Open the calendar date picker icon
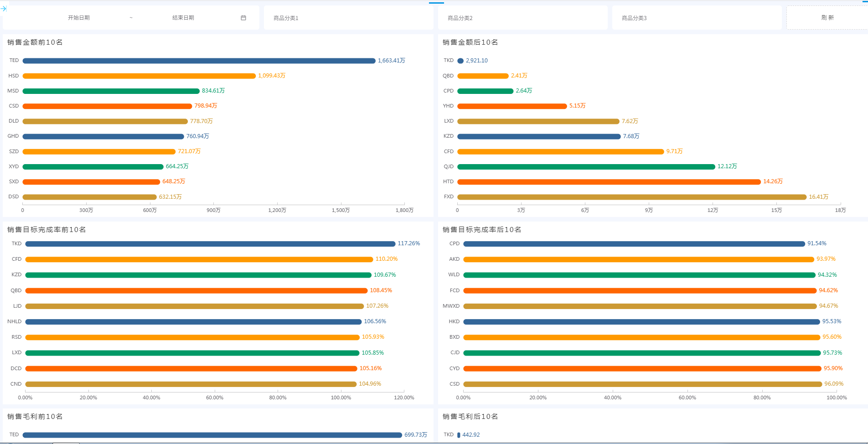The image size is (868, 444). coord(243,18)
